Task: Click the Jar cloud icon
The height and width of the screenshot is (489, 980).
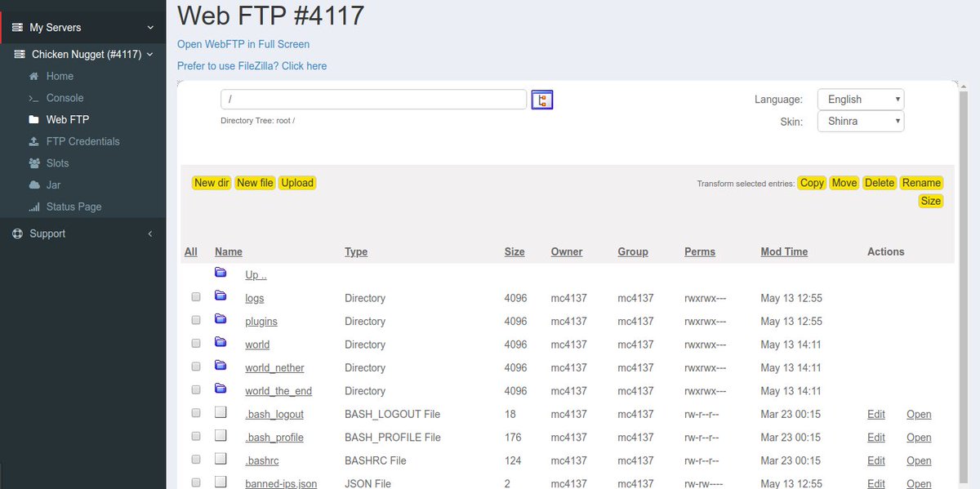Action: [33, 185]
